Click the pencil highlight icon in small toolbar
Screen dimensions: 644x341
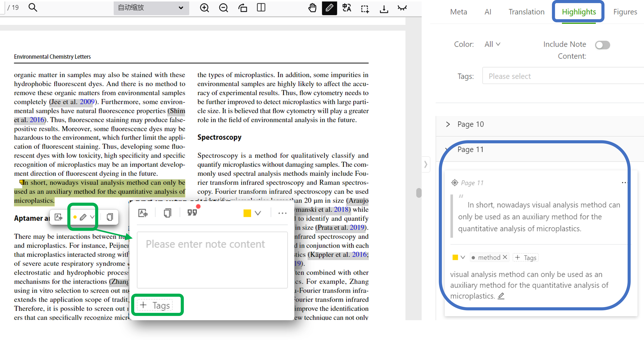point(83,217)
